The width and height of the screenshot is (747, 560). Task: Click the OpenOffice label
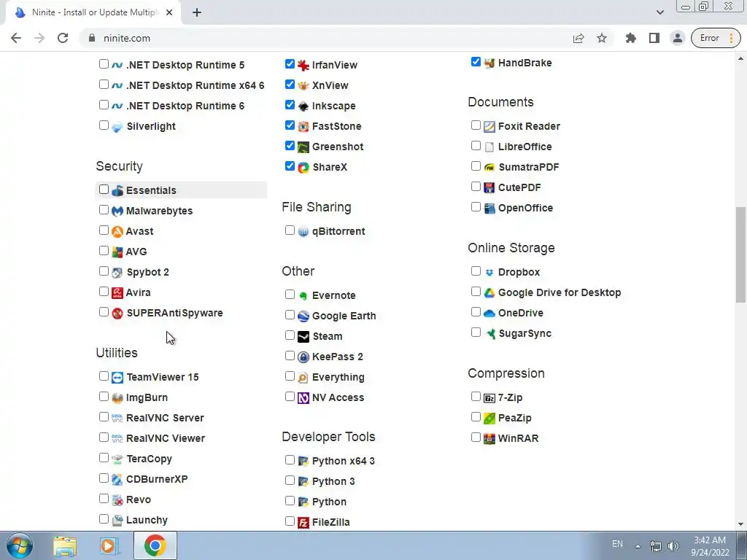tap(525, 208)
